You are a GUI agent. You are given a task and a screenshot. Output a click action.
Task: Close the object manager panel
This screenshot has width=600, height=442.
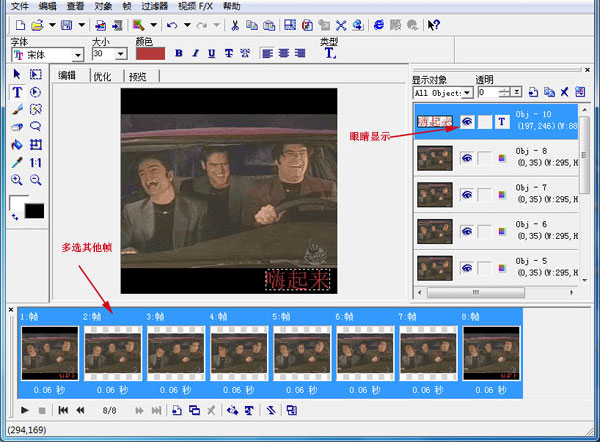(588, 70)
